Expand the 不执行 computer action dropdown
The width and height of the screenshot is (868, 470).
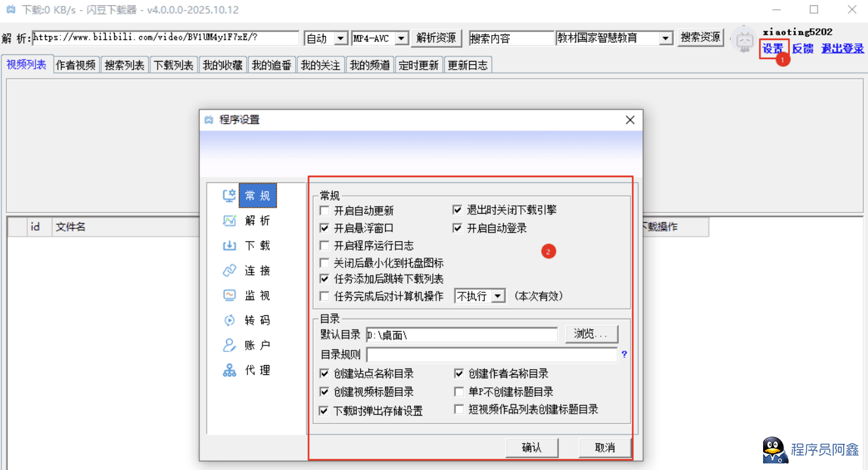click(498, 296)
